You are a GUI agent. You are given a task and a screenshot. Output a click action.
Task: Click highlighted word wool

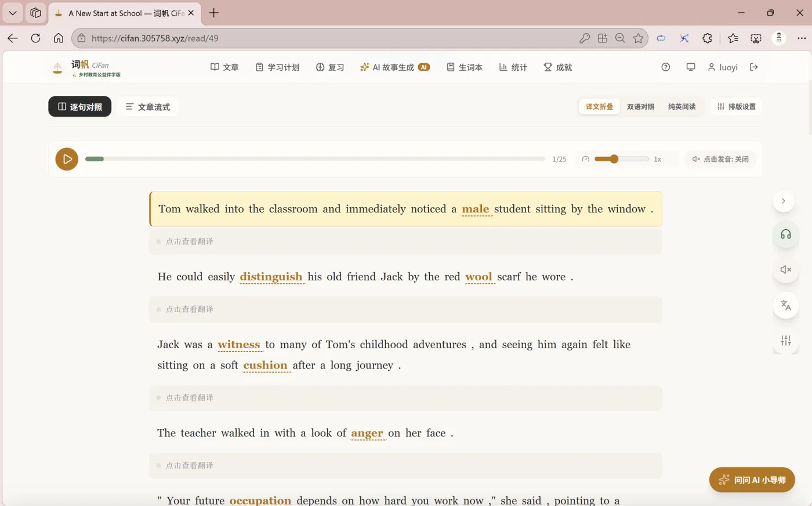click(x=478, y=277)
